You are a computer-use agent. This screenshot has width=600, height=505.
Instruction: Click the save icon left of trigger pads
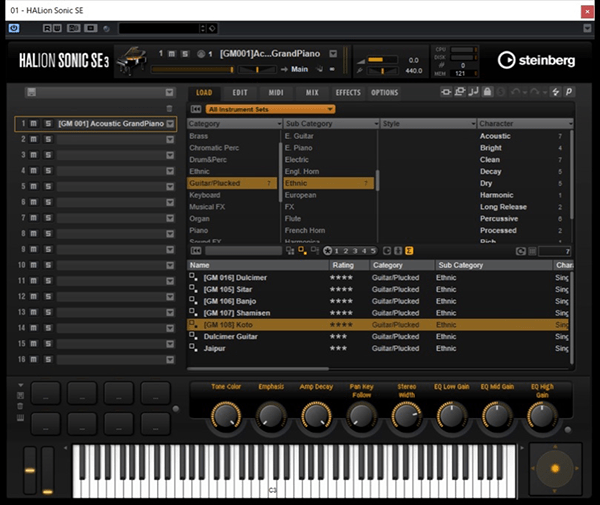point(21,396)
